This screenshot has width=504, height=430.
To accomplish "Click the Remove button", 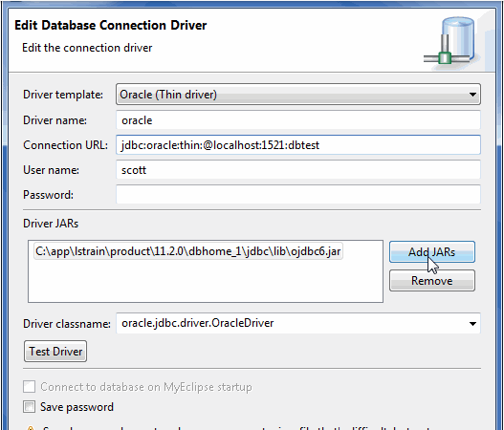I will coord(431,281).
